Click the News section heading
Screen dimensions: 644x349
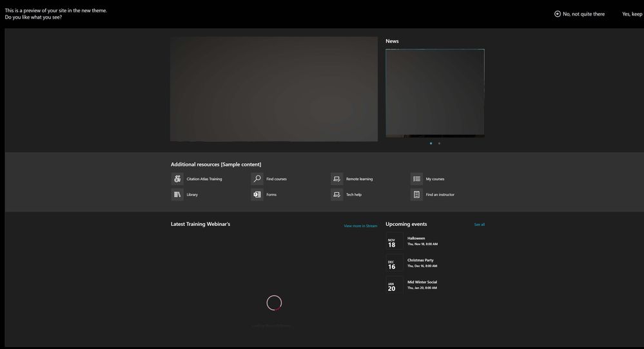(392, 41)
